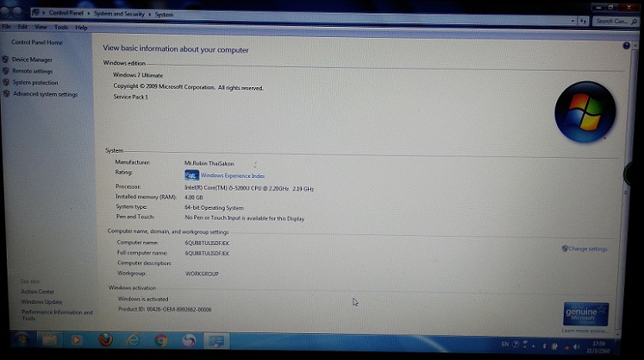The image size is (644, 360).
Task: Select the 4.00 GB installed memory value
Action: click(194, 198)
